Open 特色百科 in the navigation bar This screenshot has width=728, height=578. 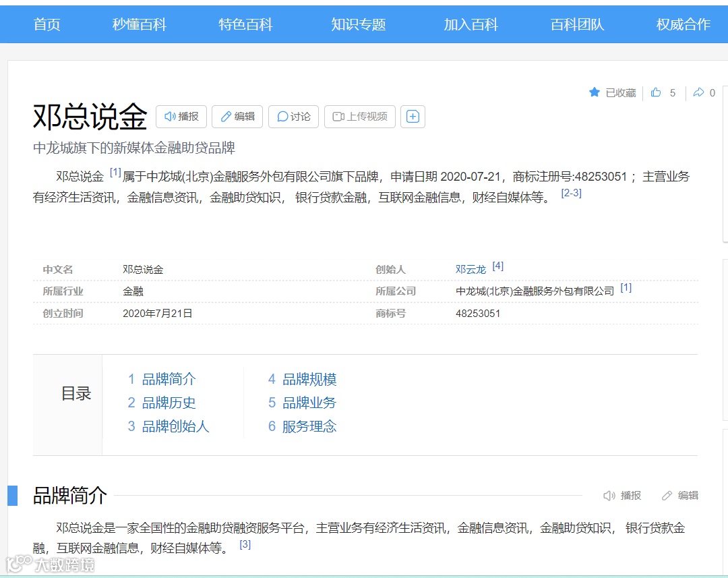[245, 24]
